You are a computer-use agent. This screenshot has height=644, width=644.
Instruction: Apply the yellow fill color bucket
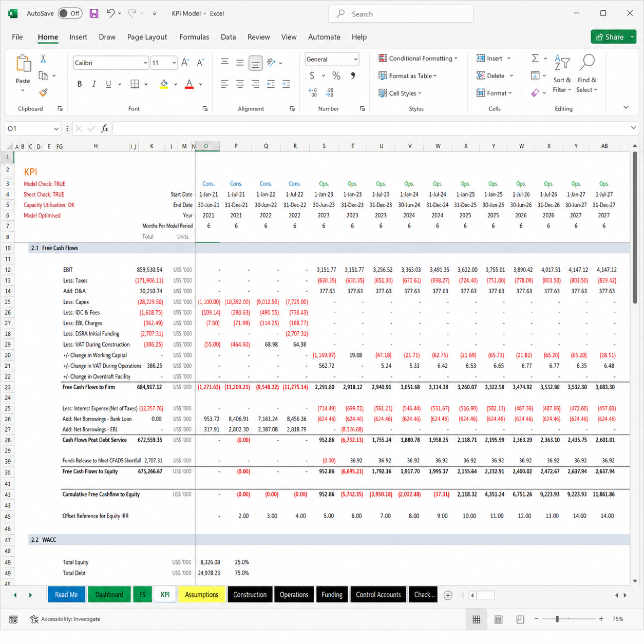pos(164,84)
